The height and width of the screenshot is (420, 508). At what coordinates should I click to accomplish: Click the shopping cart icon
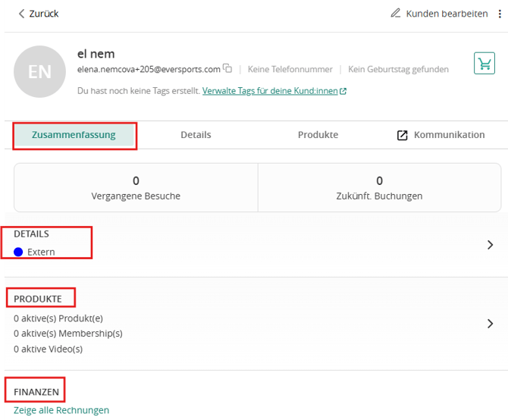click(x=484, y=63)
